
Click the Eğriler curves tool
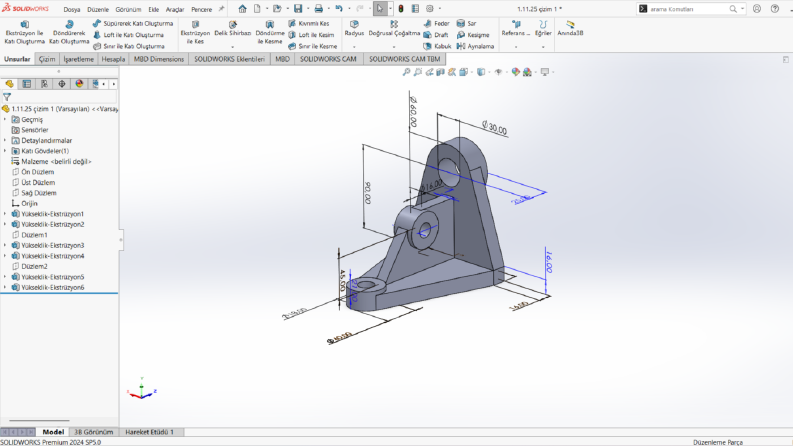click(543, 28)
